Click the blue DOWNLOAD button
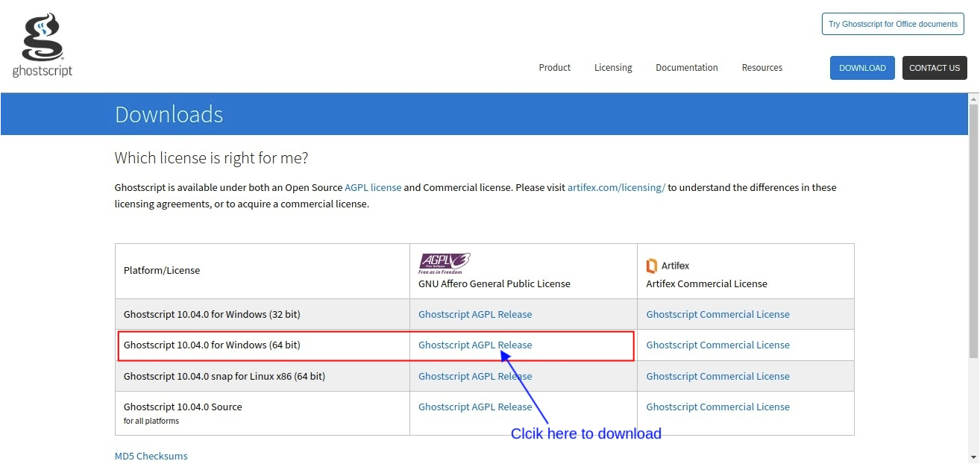The width and height of the screenshot is (980, 464). (862, 68)
